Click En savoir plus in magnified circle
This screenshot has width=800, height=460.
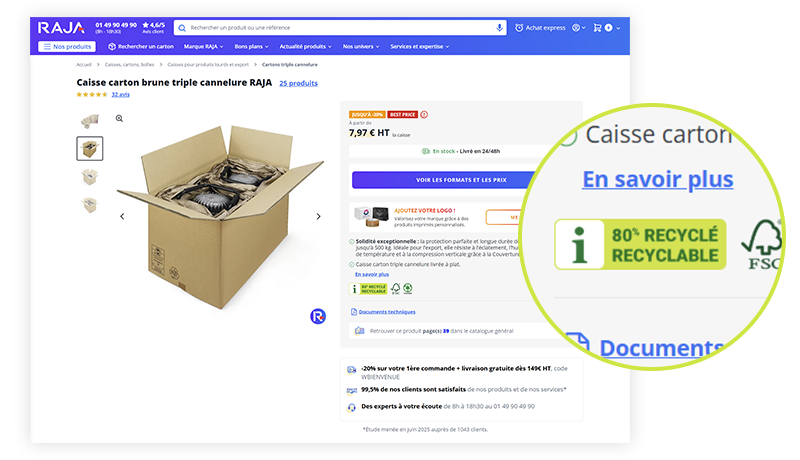658,180
